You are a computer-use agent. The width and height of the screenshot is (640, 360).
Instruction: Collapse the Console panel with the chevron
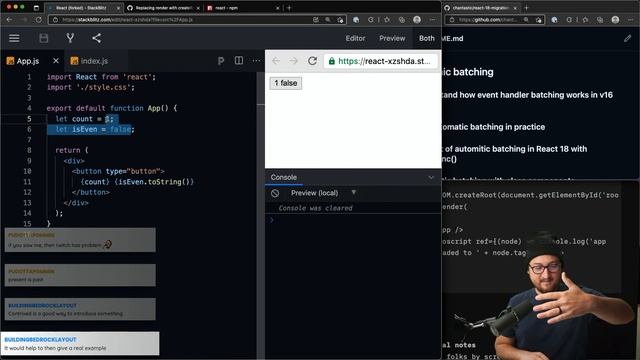click(x=431, y=178)
